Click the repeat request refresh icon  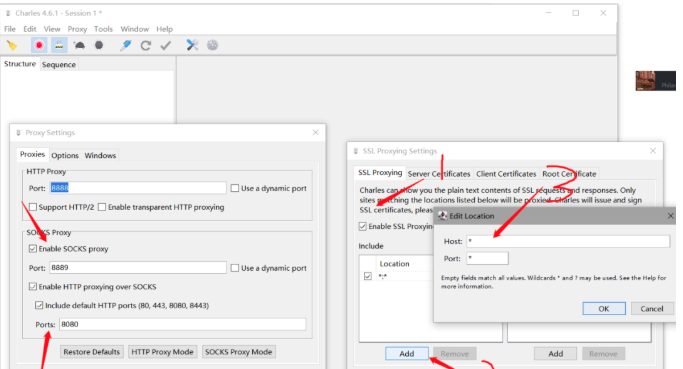(145, 45)
